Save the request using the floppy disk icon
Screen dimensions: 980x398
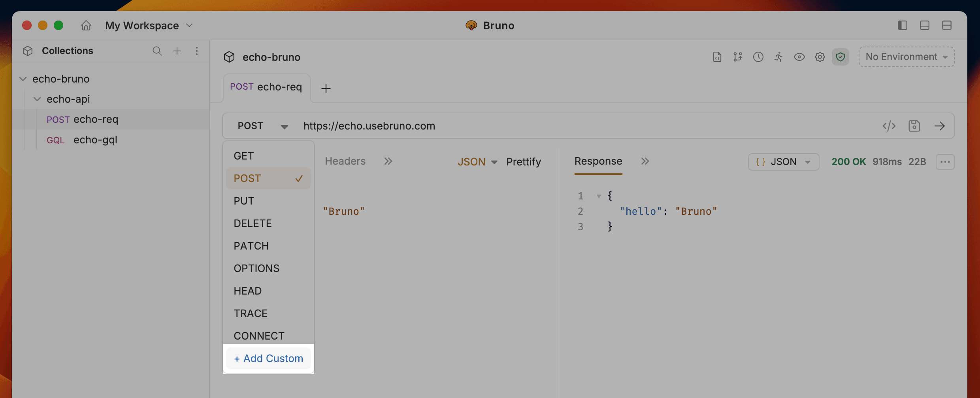click(915, 126)
